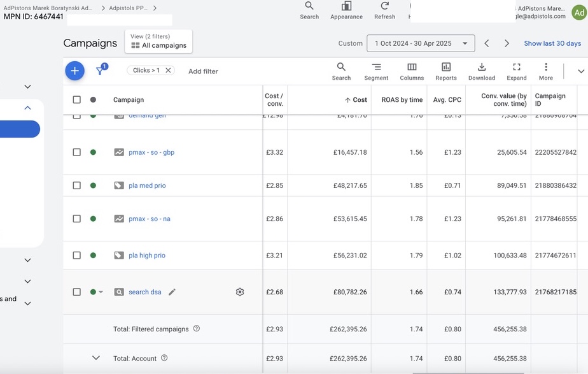Screen dimensions: 588x374
Task: Tick the pla high prio checkbox
Action: (76, 255)
